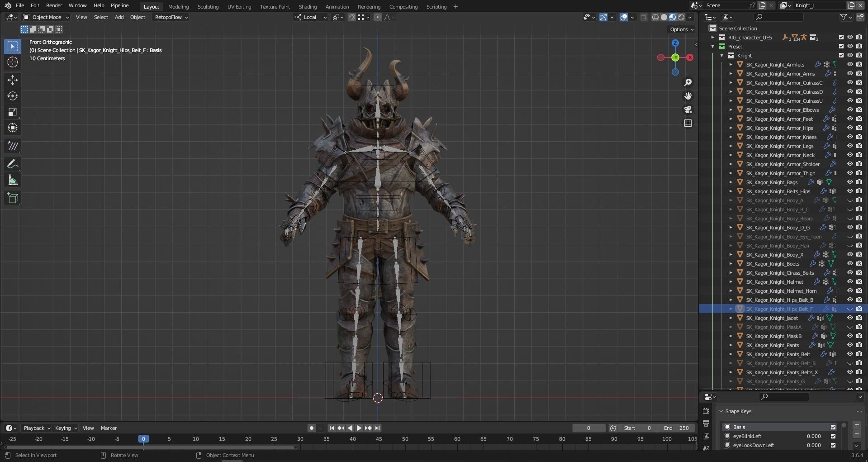This screenshot has height=462, width=868.
Task: Jump to timeline start frame
Action: pos(332,428)
